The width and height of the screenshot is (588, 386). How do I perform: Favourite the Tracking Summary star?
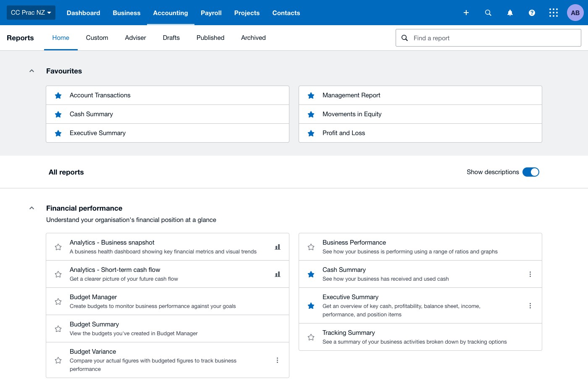[x=311, y=337]
